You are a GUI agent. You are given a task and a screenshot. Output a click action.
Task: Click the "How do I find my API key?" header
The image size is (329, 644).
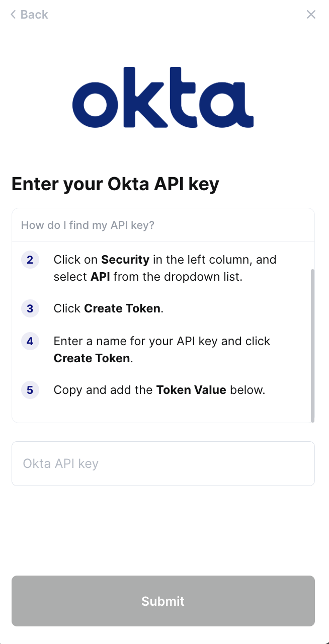point(88,225)
